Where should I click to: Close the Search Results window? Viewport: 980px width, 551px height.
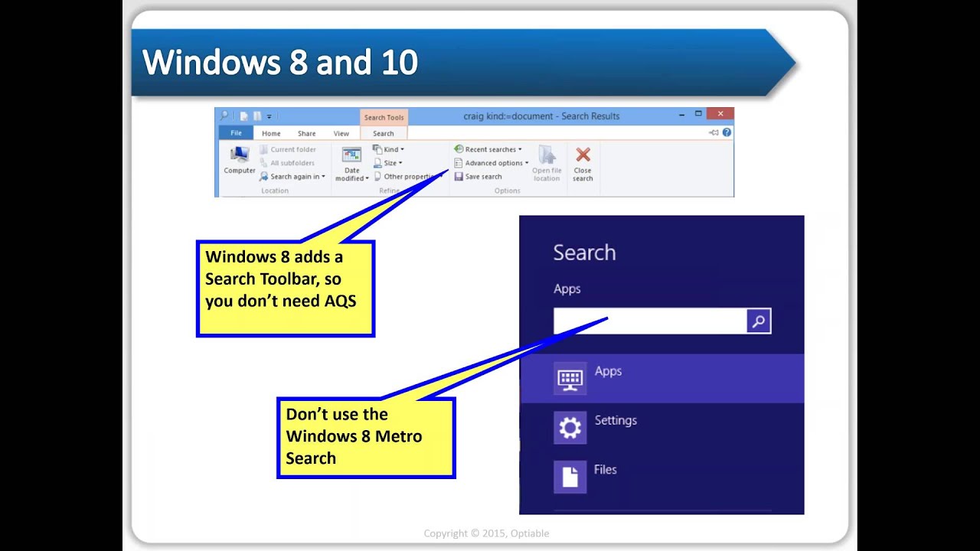pos(720,115)
